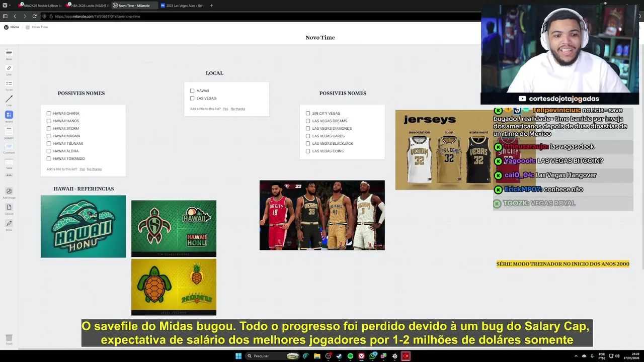Open File Explorer from taskbar

[317, 356]
